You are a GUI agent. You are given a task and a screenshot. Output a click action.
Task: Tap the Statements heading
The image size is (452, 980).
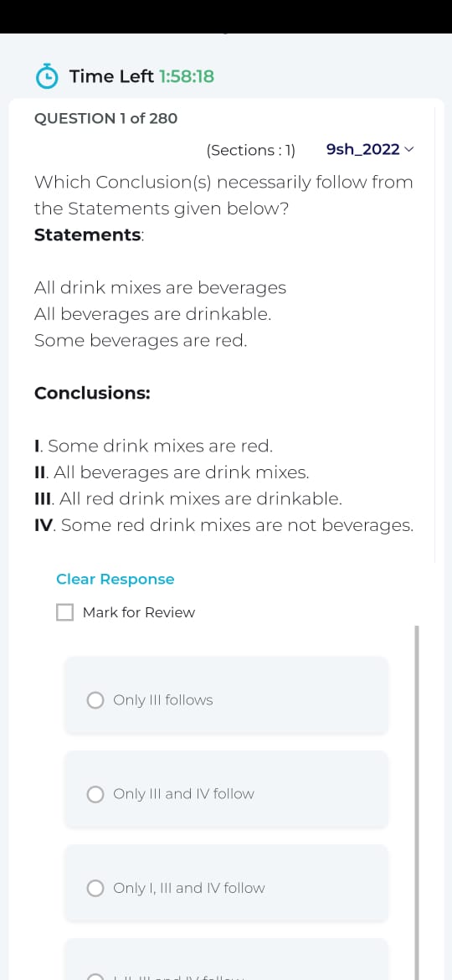90,235
